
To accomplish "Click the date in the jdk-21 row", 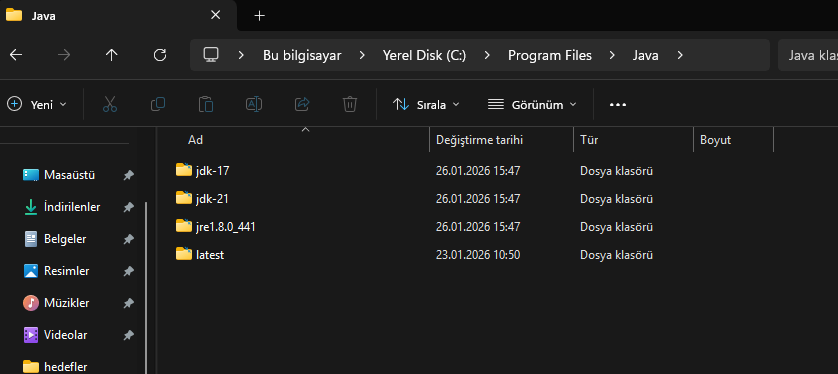I will click(478, 199).
